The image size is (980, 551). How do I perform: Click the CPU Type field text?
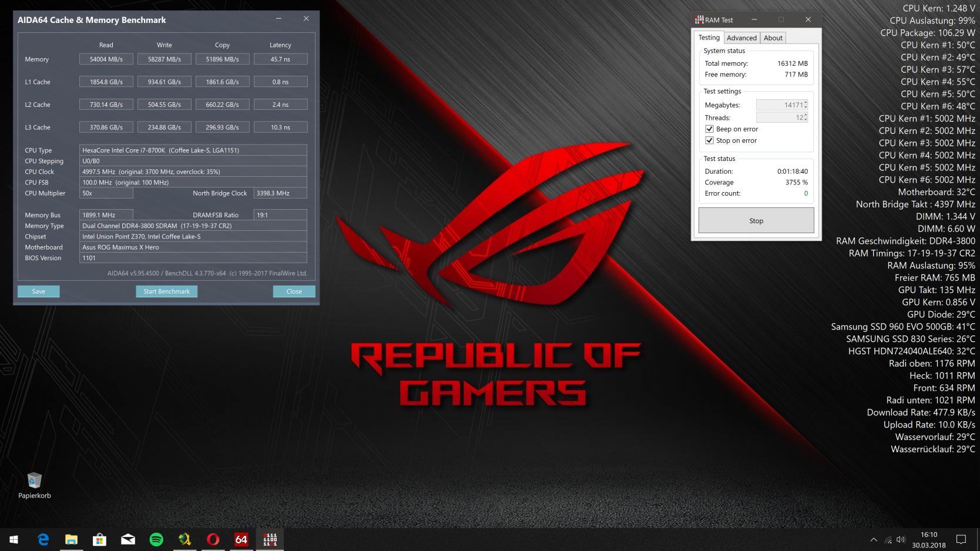[193, 150]
